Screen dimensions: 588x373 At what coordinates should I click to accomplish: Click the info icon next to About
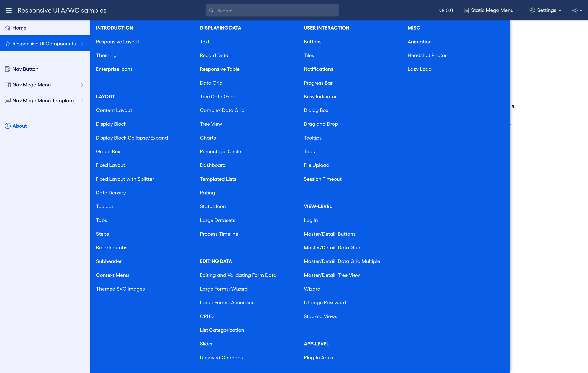(7, 126)
